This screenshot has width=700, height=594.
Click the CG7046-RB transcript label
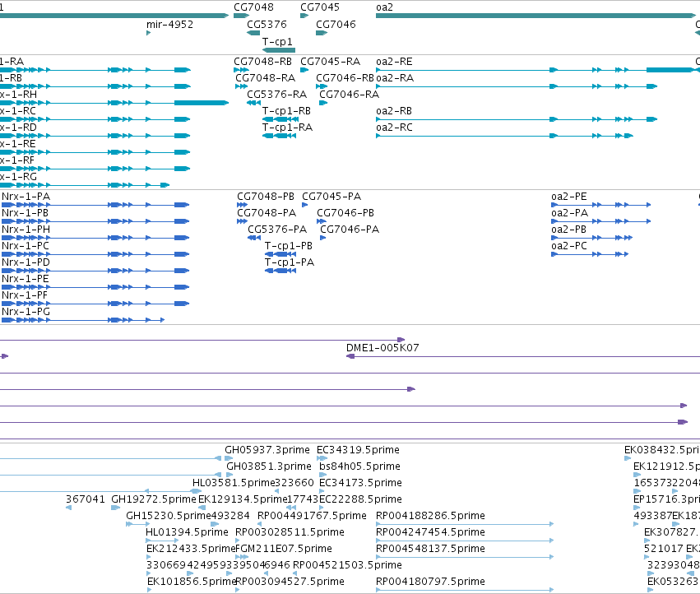[345, 78]
